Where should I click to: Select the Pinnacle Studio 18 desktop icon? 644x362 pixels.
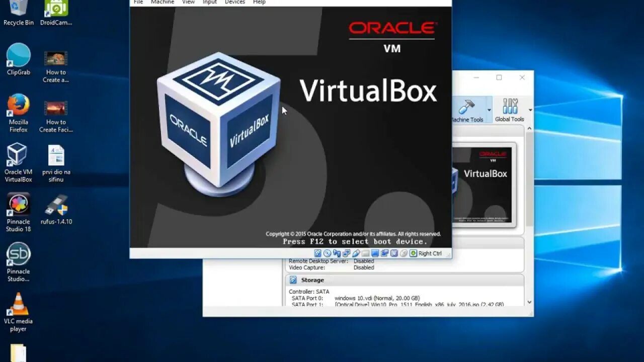click(19, 213)
